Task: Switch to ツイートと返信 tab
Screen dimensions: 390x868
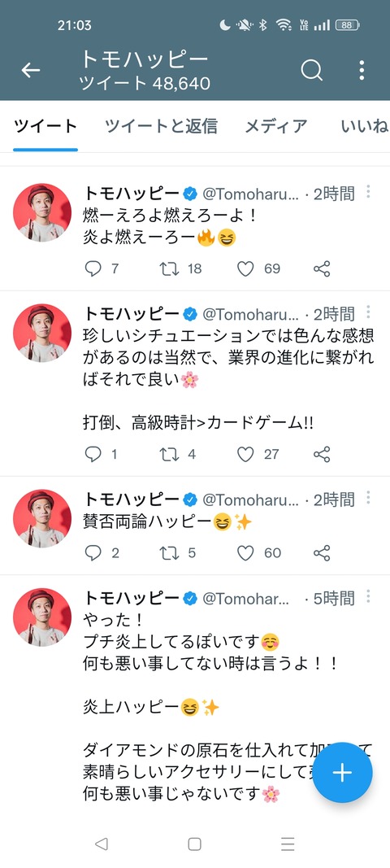Action: click(x=161, y=126)
